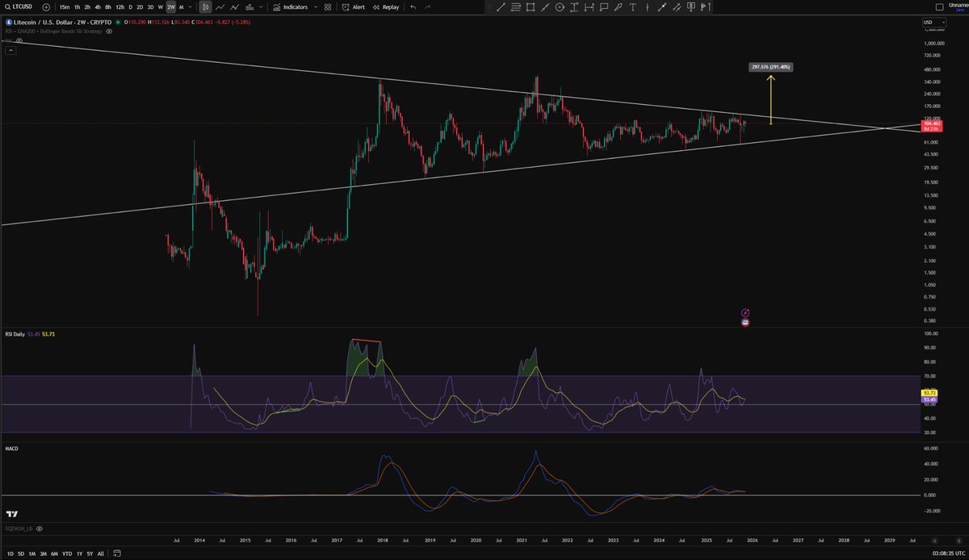Select the brush drawing tool

coord(618,7)
